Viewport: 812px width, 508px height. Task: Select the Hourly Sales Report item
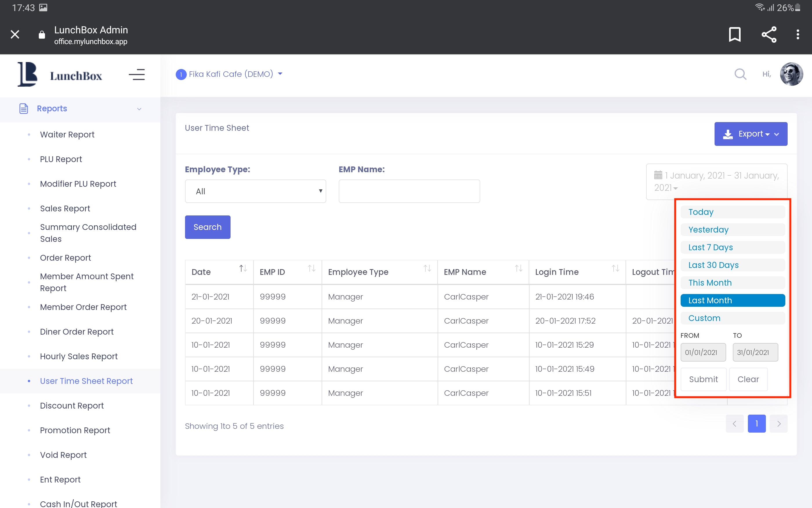coord(79,356)
